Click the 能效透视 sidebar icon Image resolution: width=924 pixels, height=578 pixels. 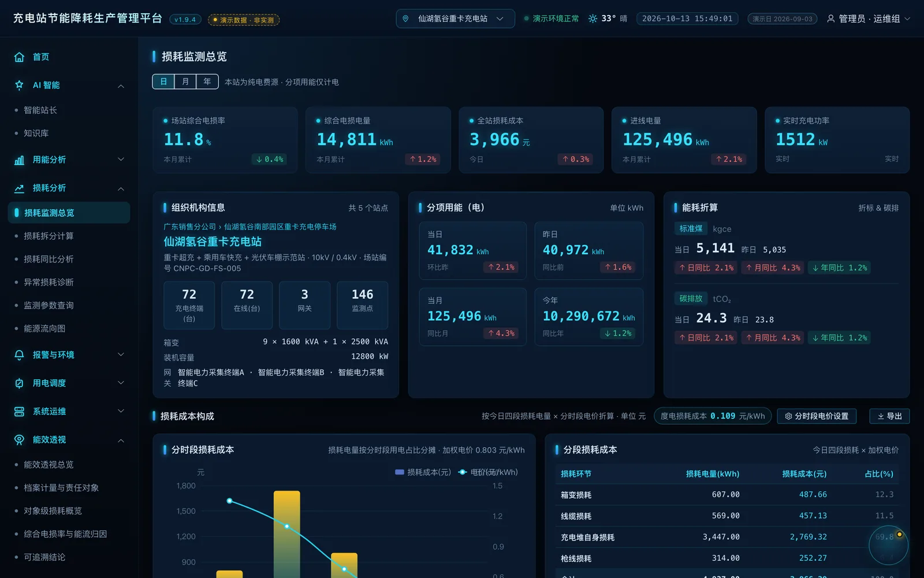tap(19, 440)
